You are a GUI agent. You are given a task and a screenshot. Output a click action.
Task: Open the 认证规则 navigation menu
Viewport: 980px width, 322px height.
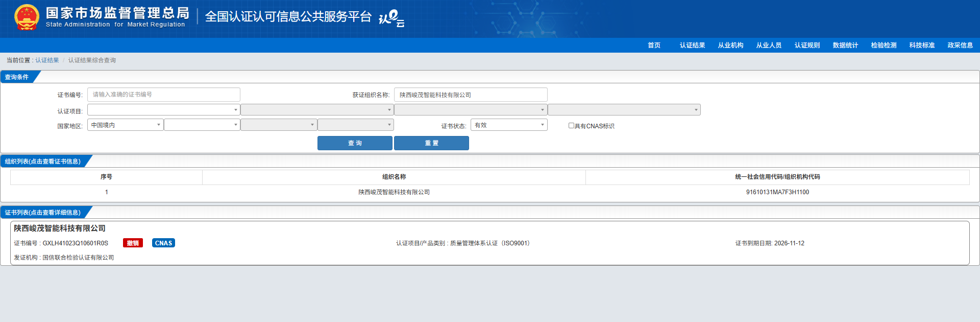(807, 45)
